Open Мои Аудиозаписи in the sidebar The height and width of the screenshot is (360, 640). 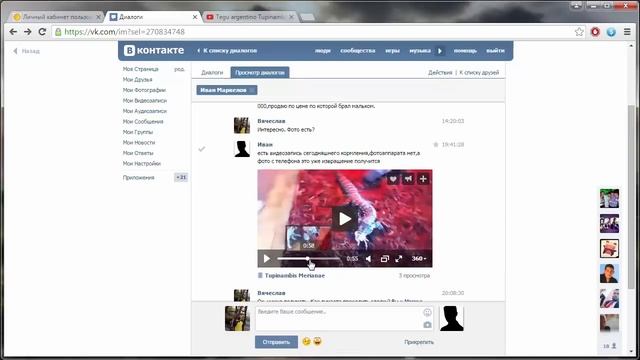coord(144,111)
